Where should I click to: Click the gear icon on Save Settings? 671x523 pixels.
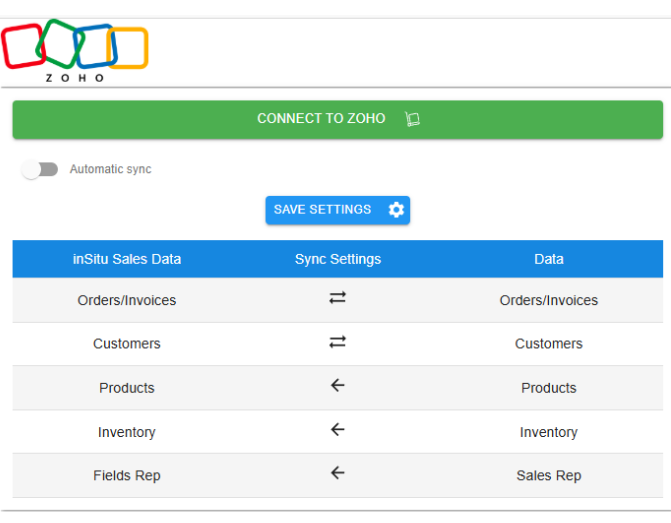(x=396, y=210)
